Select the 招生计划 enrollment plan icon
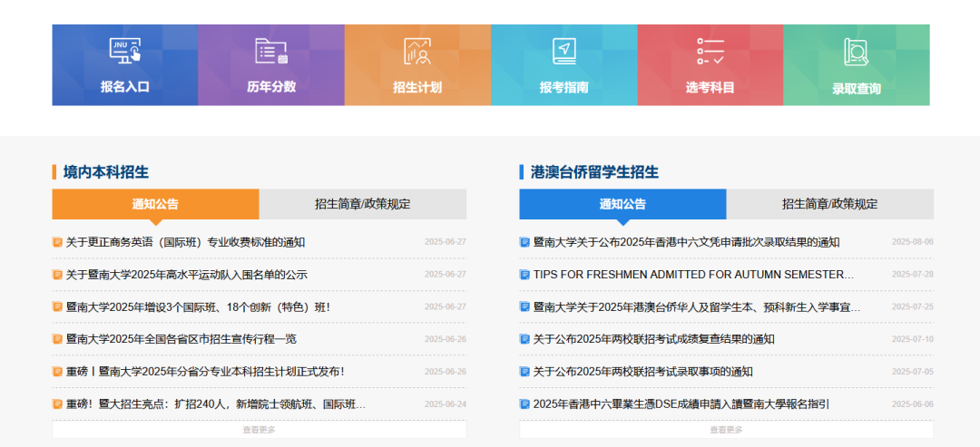This screenshot has height=447, width=980. [x=417, y=65]
